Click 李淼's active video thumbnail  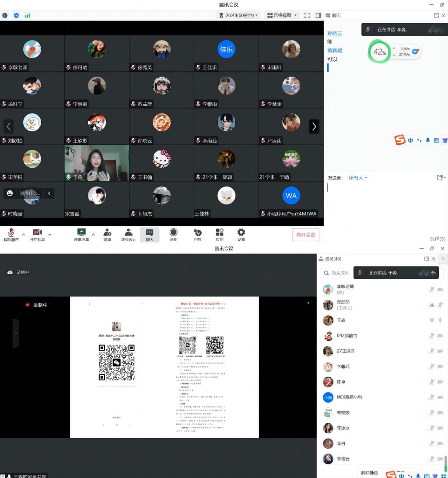(97, 163)
